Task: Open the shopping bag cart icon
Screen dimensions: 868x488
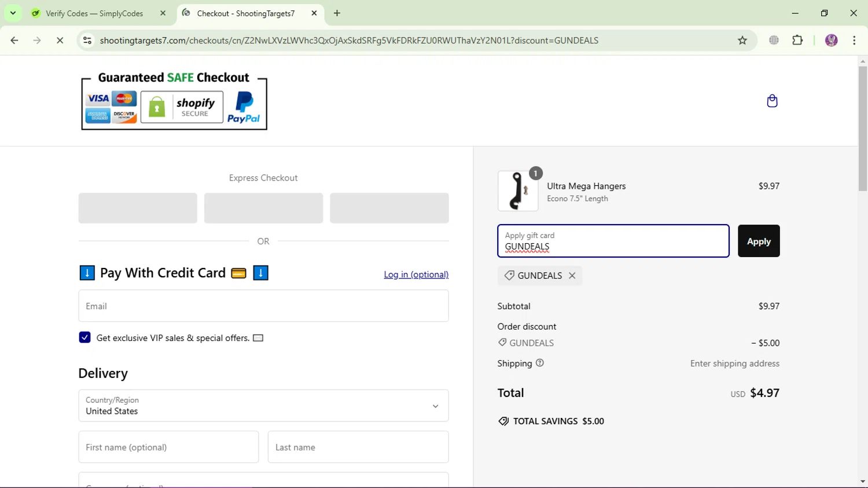Action: tap(772, 101)
